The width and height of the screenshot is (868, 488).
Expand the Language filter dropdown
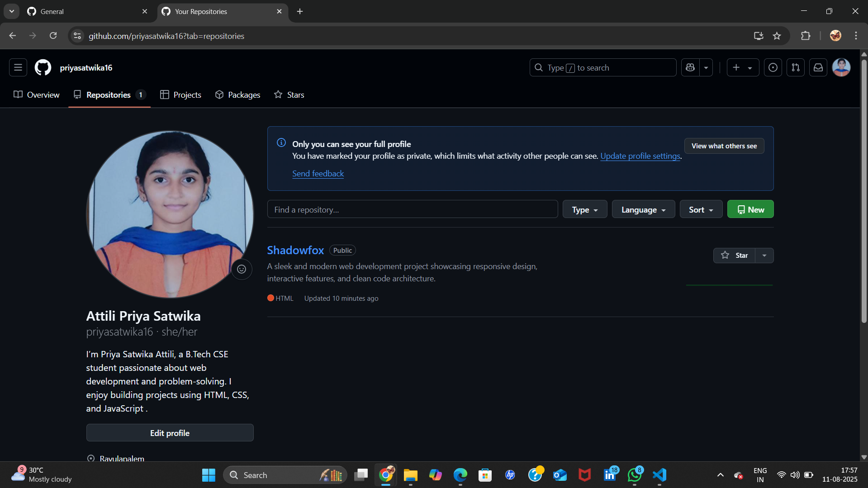pyautogui.click(x=643, y=209)
